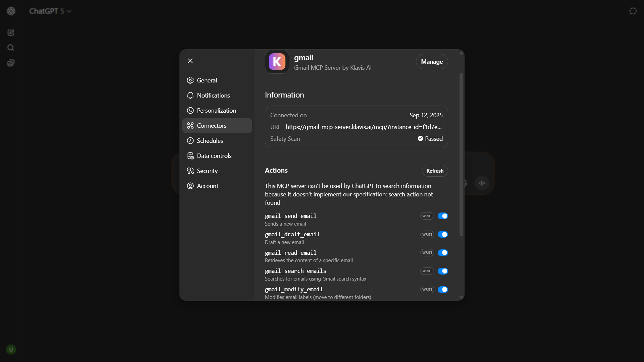Click the gmail_read_email action name

(x=290, y=253)
